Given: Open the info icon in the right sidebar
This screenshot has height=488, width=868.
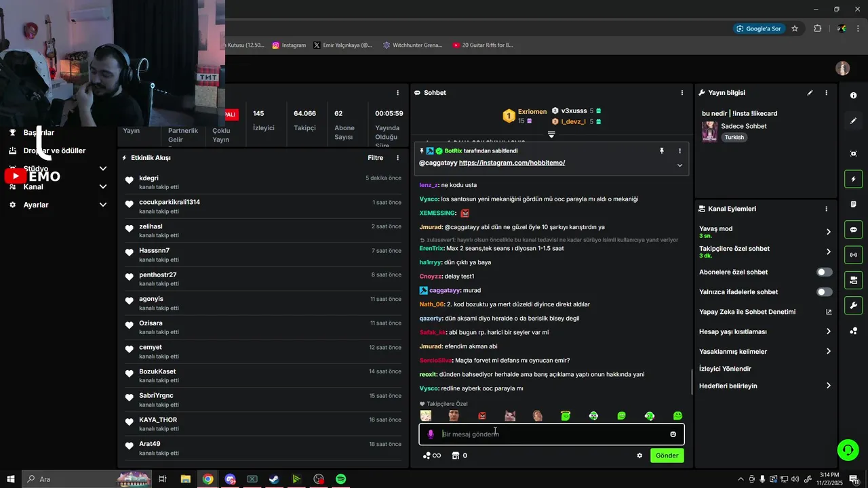Looking at the screenshot, I should coord(854,96).
